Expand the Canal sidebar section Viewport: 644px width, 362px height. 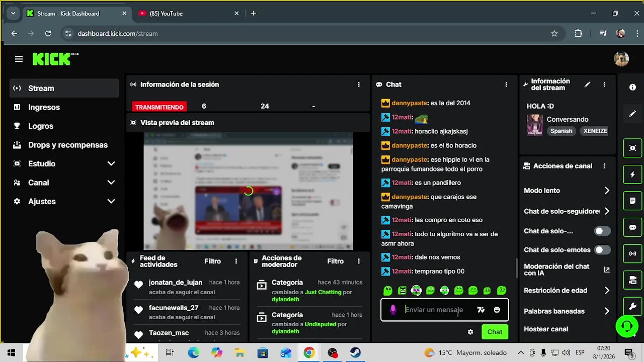click(x=64, y=183)
